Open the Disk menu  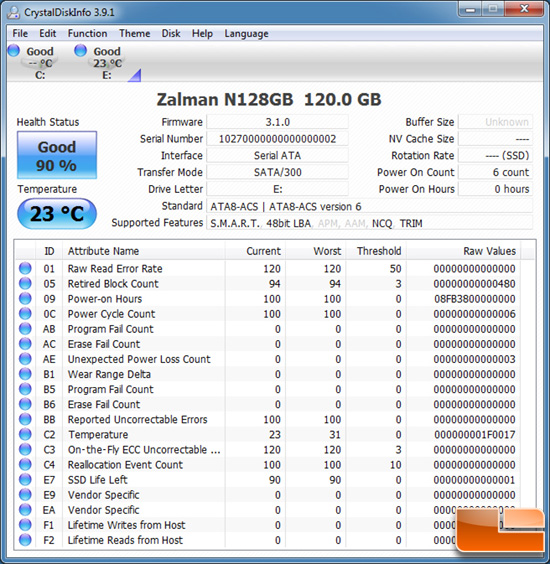pyautogui.click(x=171, y=33)
